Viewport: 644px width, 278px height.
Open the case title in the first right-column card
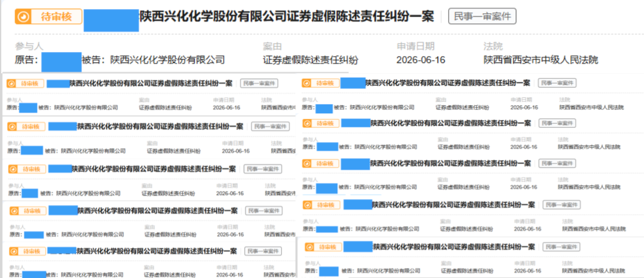point(448,83)
